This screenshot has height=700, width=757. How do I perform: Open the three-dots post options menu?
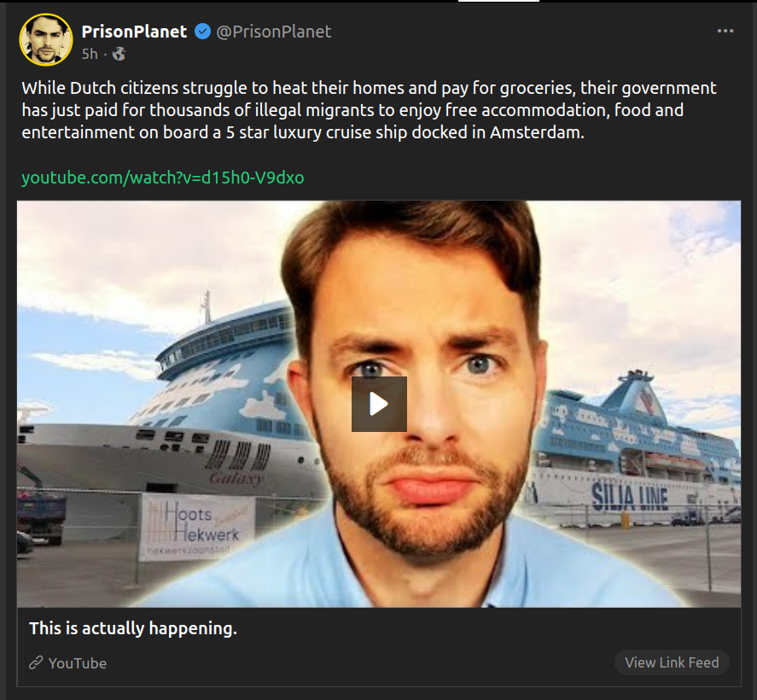(725, 32)
